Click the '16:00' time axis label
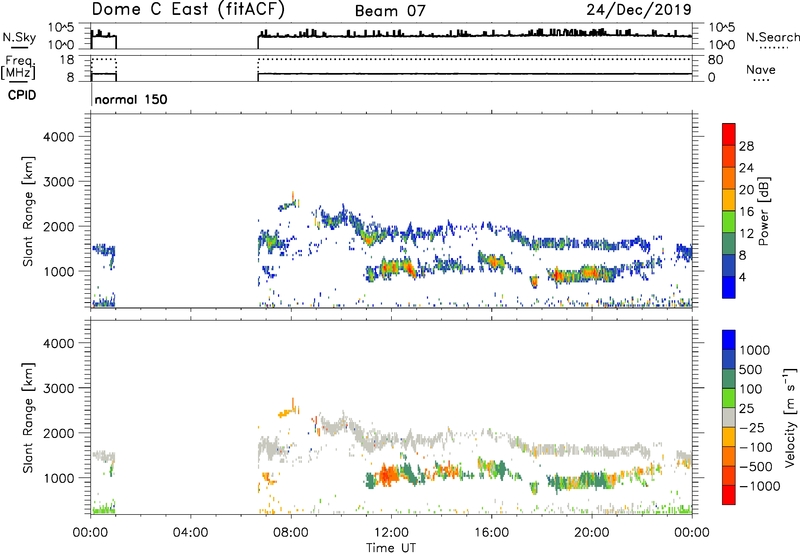Image resolution: width=800 pixels, height=554 pixels. tap(491, 533)
